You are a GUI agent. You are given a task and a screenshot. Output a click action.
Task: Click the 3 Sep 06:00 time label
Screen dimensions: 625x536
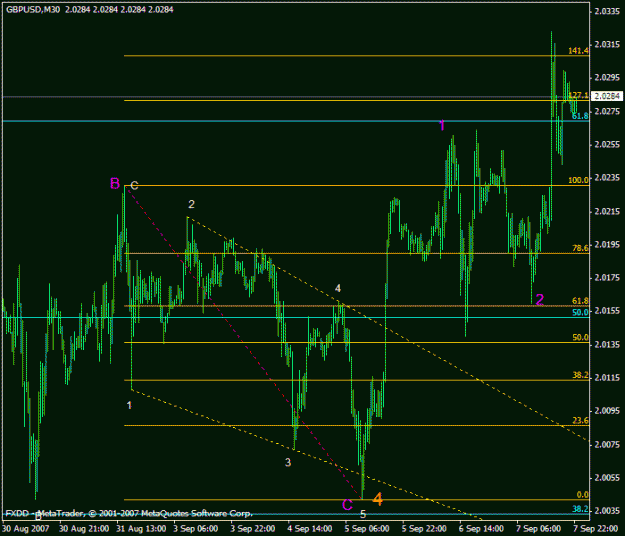tap(196, 529)
